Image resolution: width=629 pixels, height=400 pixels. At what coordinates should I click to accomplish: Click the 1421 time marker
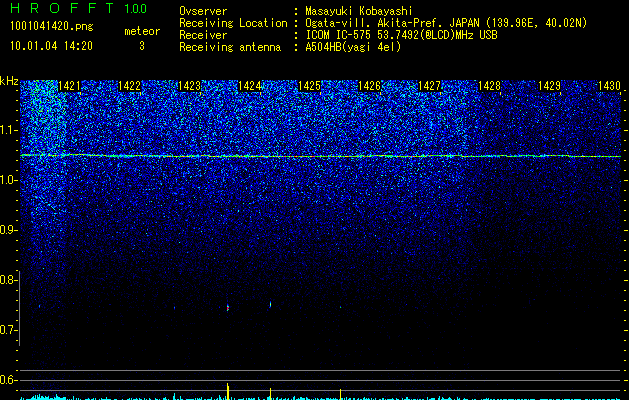pos(69,86)
